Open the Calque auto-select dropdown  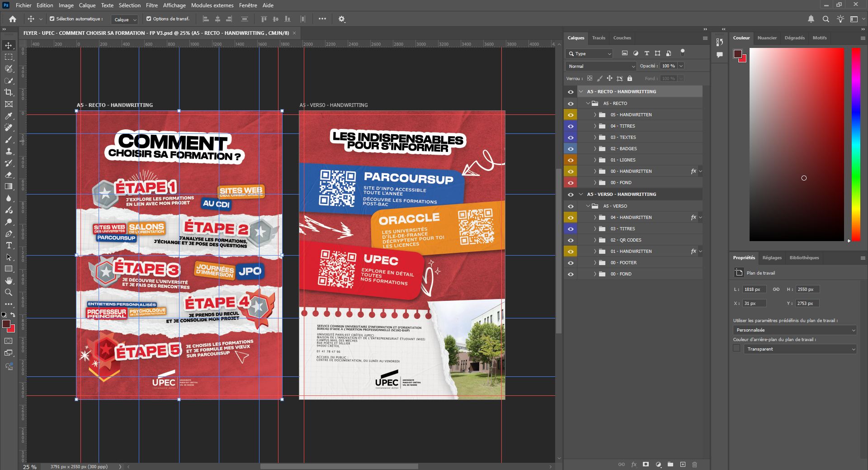pos(125,19)
